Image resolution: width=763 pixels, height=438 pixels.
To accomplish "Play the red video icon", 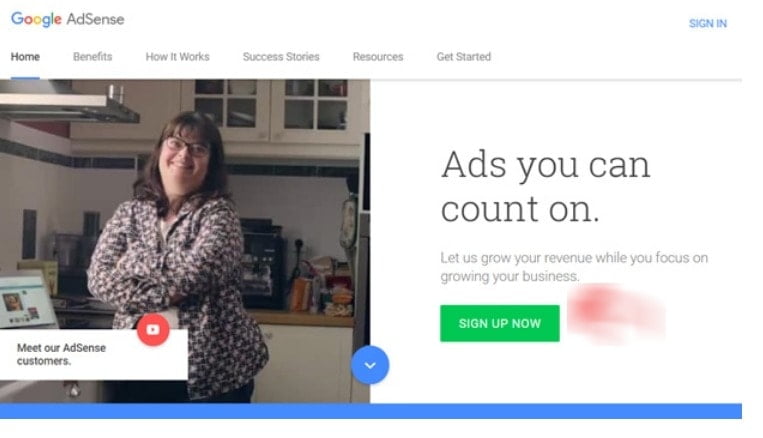I will pos(153,329).
